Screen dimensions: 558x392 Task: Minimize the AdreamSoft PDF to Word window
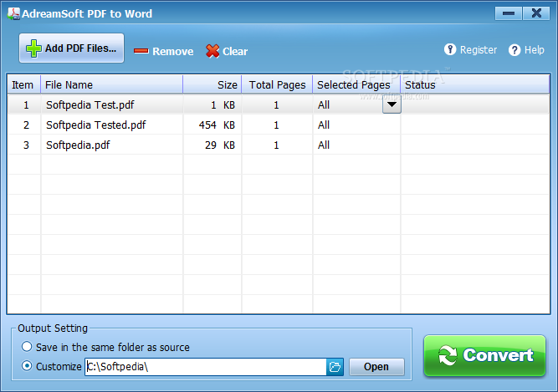coord(506,13)
